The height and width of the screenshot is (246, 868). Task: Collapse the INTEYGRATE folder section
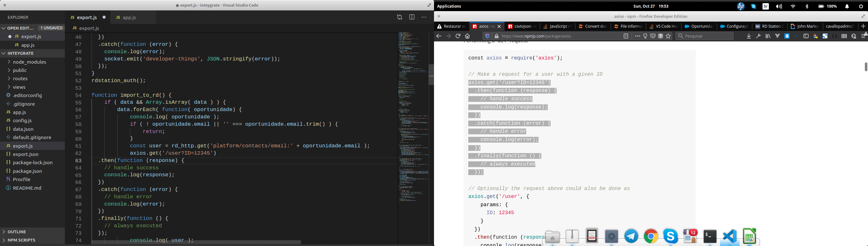[x=21, y=53]
